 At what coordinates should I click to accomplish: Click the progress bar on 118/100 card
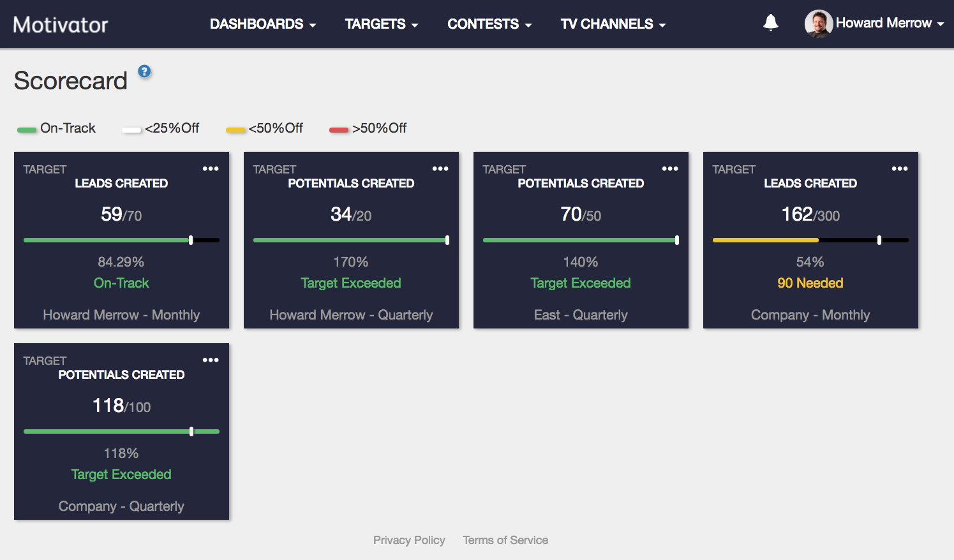coord(121,432)
